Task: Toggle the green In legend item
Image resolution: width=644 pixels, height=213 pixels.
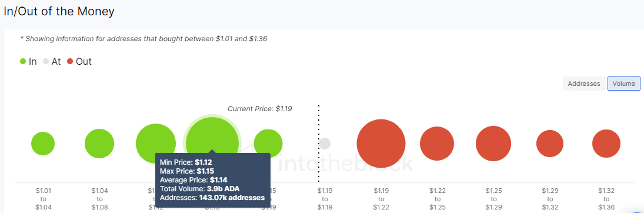Action: pos(28,62)
